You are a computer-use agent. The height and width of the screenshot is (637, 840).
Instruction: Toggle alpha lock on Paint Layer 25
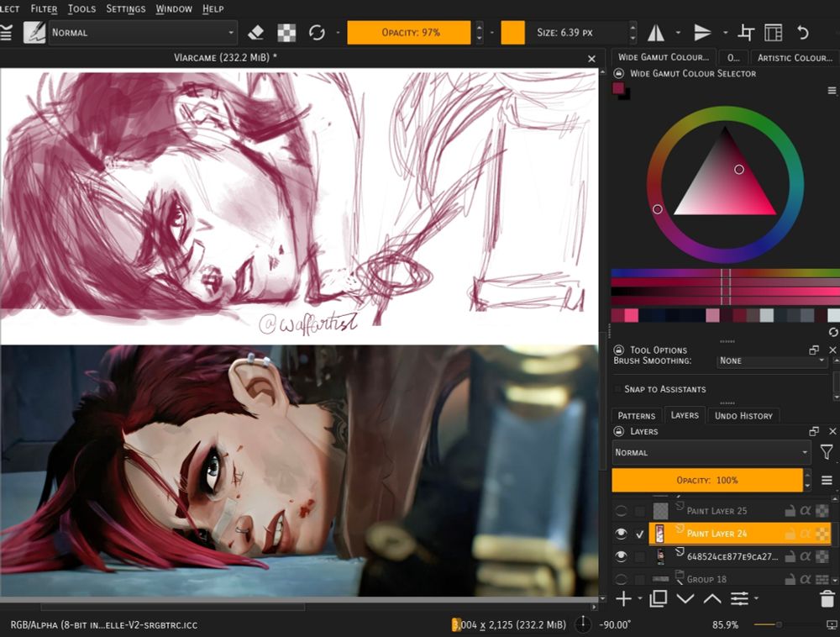pos(806,511)
